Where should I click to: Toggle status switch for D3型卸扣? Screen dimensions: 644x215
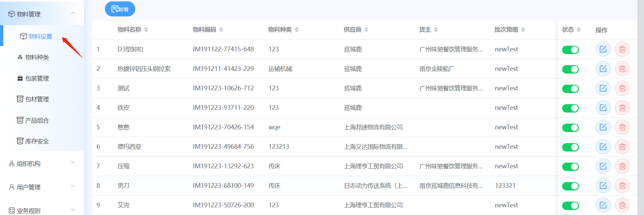tap(570, 50)
